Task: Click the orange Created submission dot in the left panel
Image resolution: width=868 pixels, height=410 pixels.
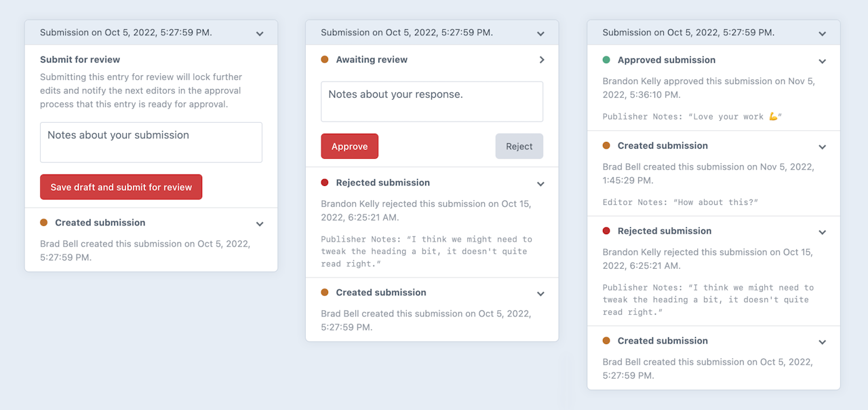Action: coord(44,223)
